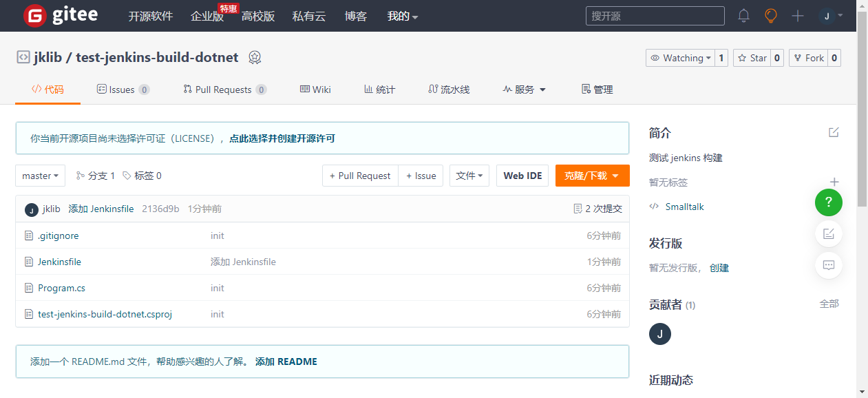This screenshot has width=868, height=398.
Task: Open 私有云 in top navigation
Action: [x=309, y=16]
